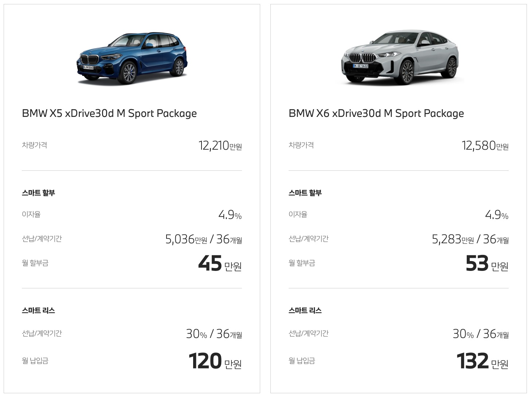Open BMW X6 xDrive30d M Sport Package title
Viewport: 532px width, 398px height.
(x=376, y=114)
